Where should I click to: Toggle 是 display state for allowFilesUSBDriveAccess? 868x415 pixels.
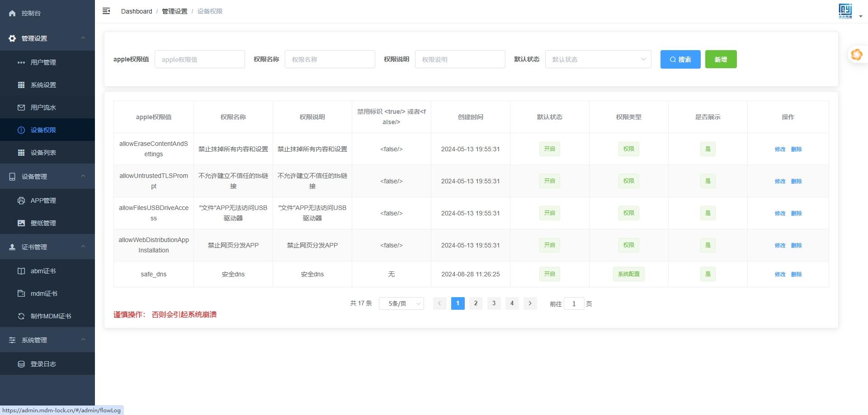708,213
